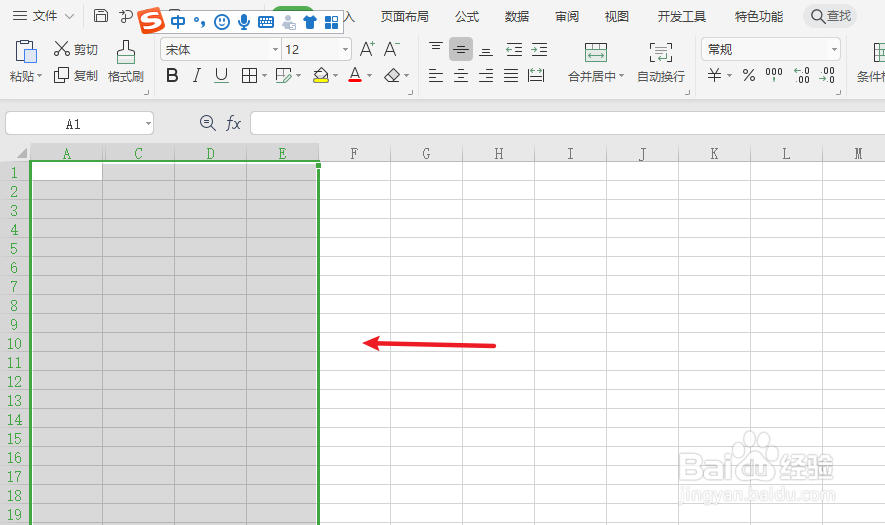Click the 查找 search button

point(830,16)
